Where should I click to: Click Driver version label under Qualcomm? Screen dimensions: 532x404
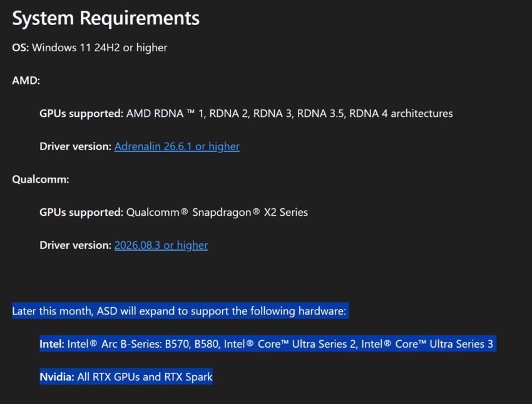pos(76,245)
